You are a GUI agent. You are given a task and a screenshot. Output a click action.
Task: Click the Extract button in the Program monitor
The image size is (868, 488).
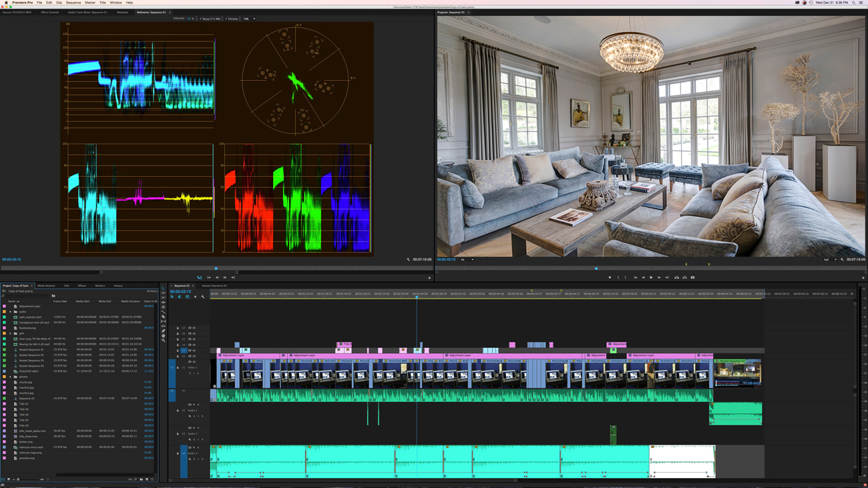click(x=684, y=277)
